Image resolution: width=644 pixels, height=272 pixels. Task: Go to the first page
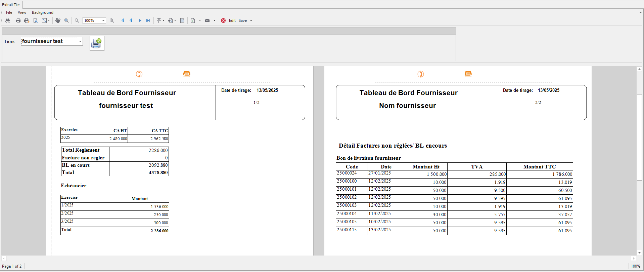pos(122,21)
